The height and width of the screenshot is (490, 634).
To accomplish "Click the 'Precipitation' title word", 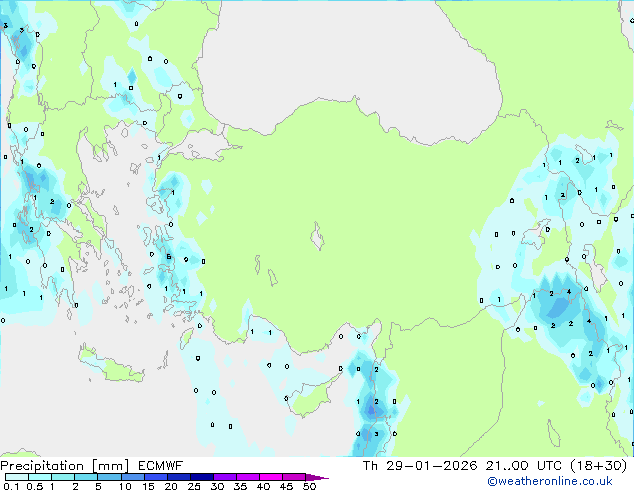I will 42,466.
